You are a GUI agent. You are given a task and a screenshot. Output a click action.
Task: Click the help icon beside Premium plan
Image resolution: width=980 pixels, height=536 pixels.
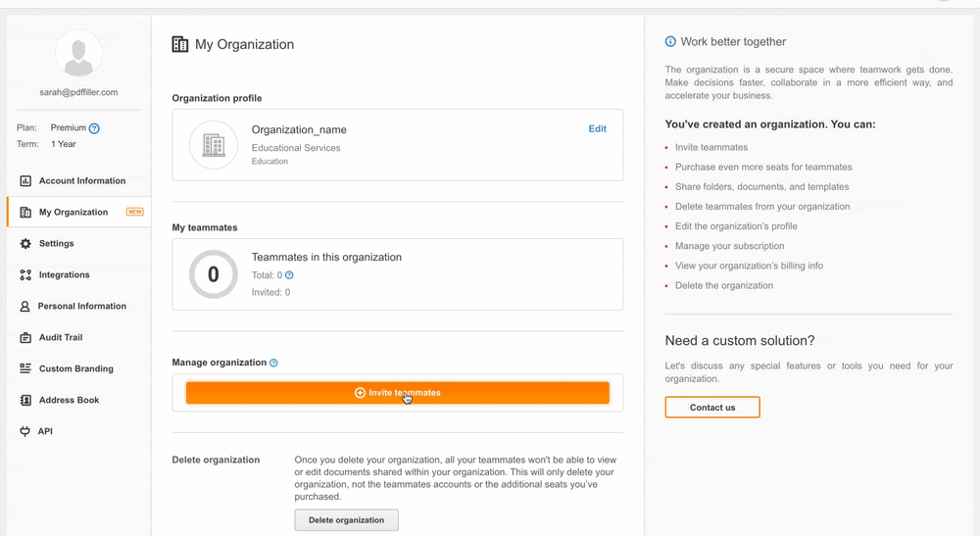[94, 128]
